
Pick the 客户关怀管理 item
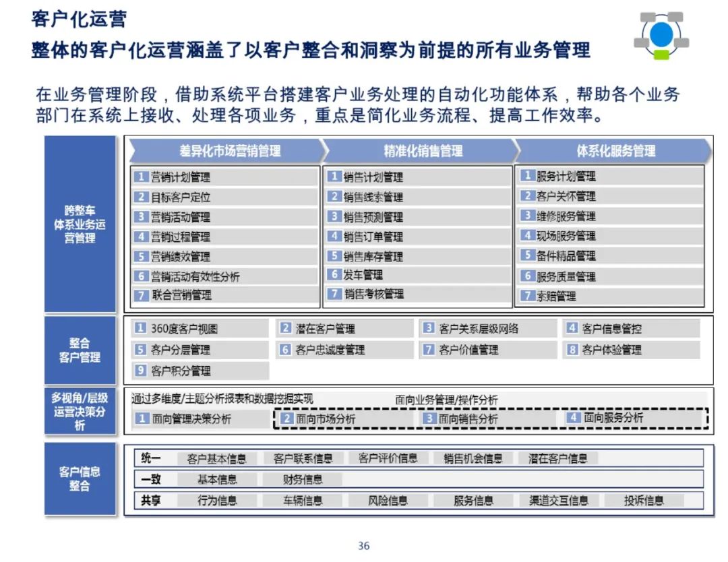[611, 196]
